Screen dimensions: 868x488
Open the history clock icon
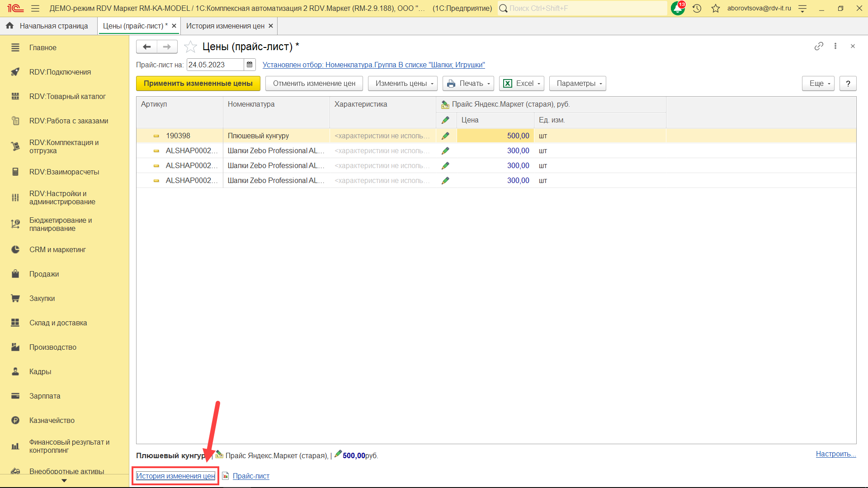697,8
